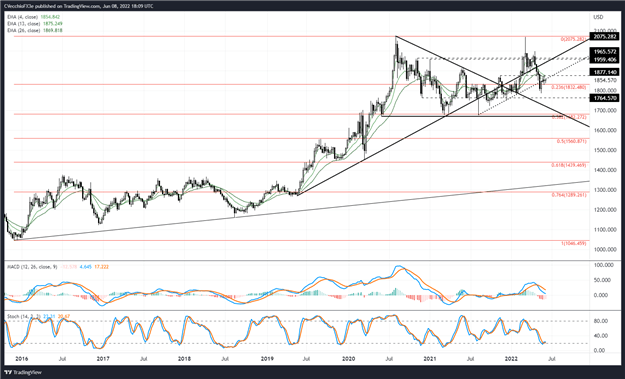Click the 50.000 tick on MACD axis

(x=603, y=280)
